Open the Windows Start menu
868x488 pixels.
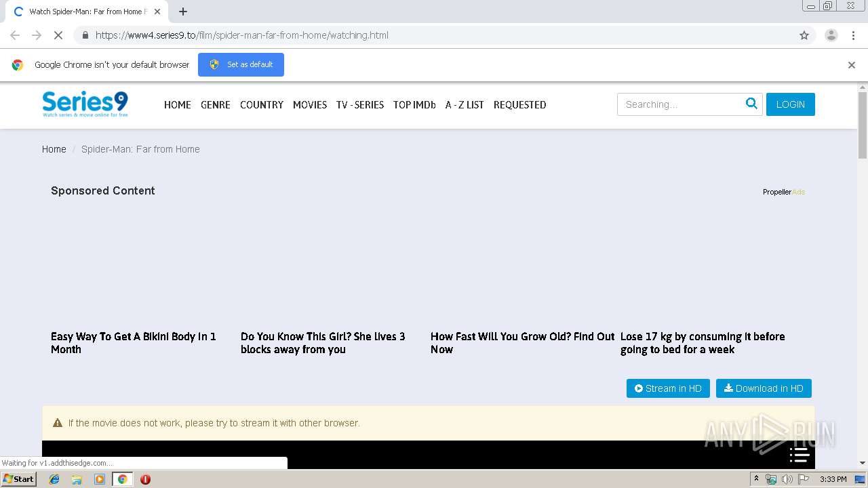[19, 479]
